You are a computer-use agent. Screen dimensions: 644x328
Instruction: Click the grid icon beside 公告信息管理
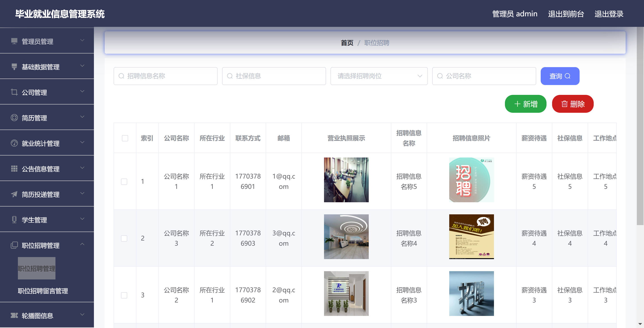tap(14, 169)
